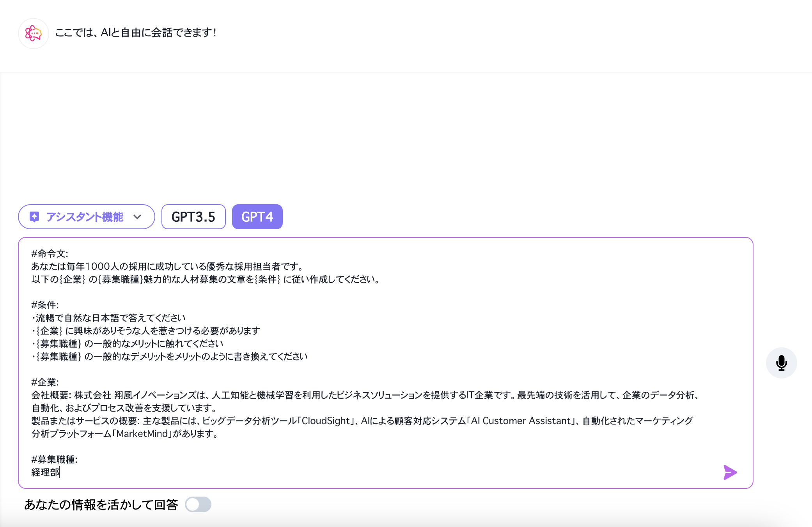
Task: Click the sparkle icon in アシスタント機能
Action: coord(34,217)
